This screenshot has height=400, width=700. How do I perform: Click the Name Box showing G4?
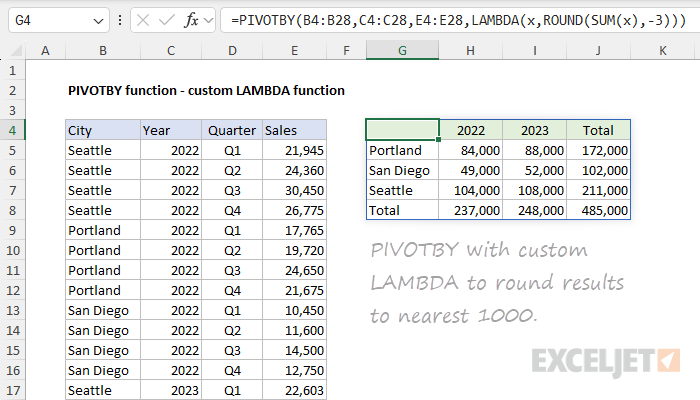coord(58,20)
